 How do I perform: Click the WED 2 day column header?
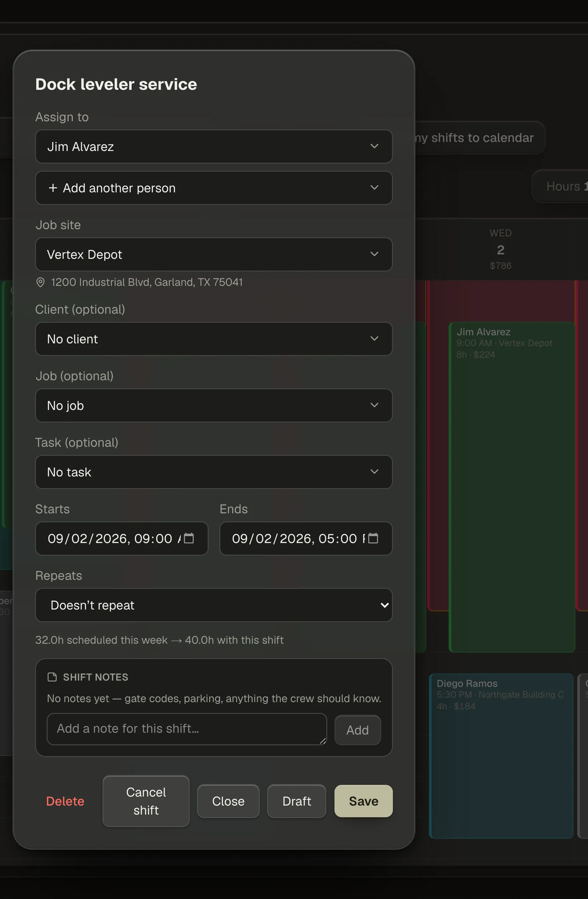click(501, 249)
